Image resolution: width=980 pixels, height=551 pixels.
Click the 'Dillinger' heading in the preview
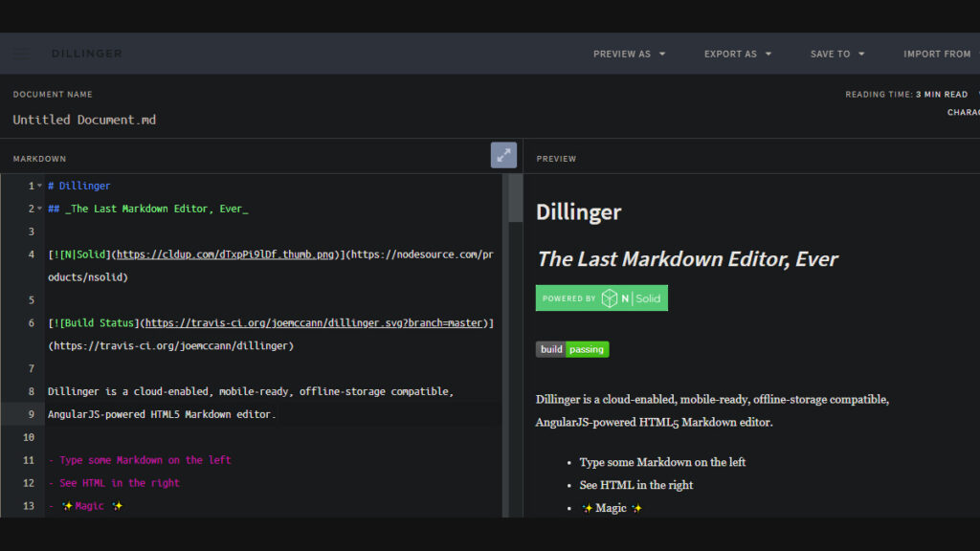tap(579, 211)
